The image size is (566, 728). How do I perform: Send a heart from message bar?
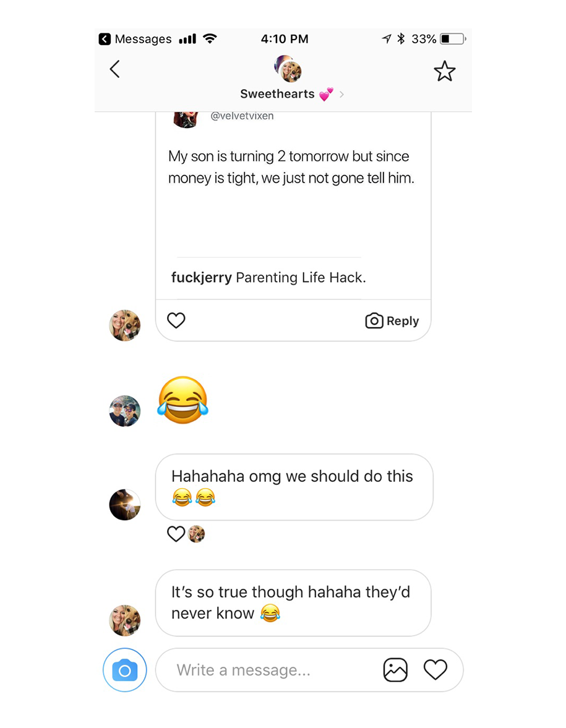click(435, 670)
